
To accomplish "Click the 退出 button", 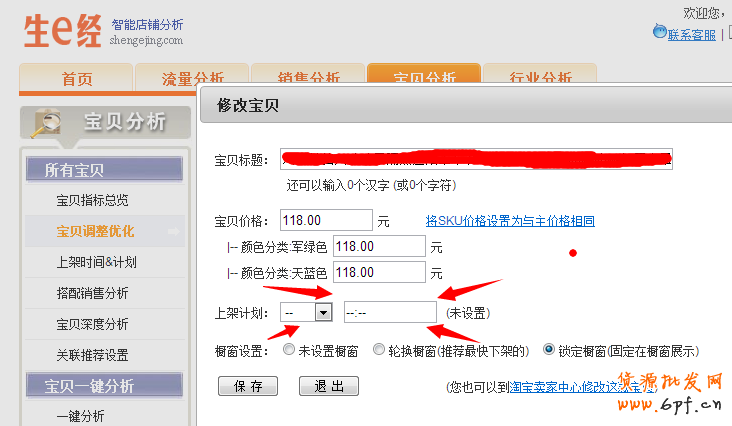I will point(329,386).
